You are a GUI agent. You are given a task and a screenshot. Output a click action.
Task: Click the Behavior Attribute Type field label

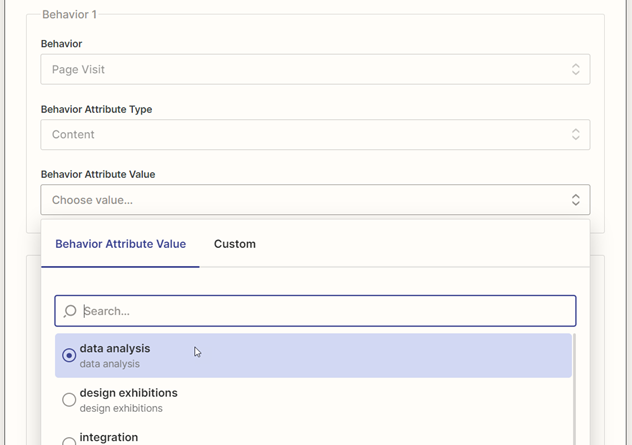coord(96,109)
